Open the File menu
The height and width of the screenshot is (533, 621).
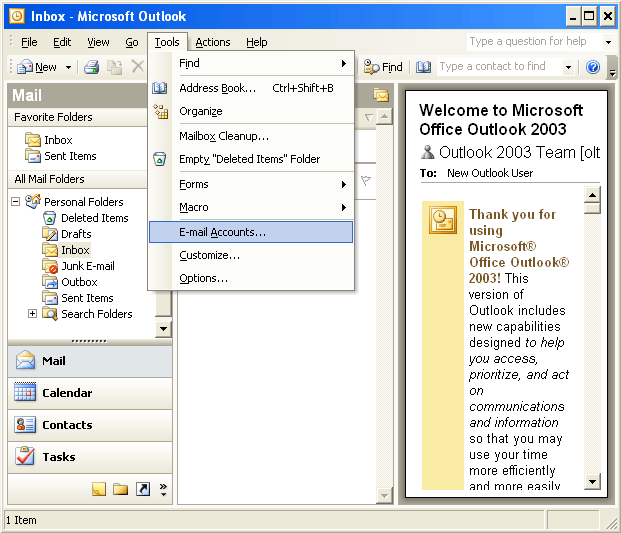pos(29,42)
